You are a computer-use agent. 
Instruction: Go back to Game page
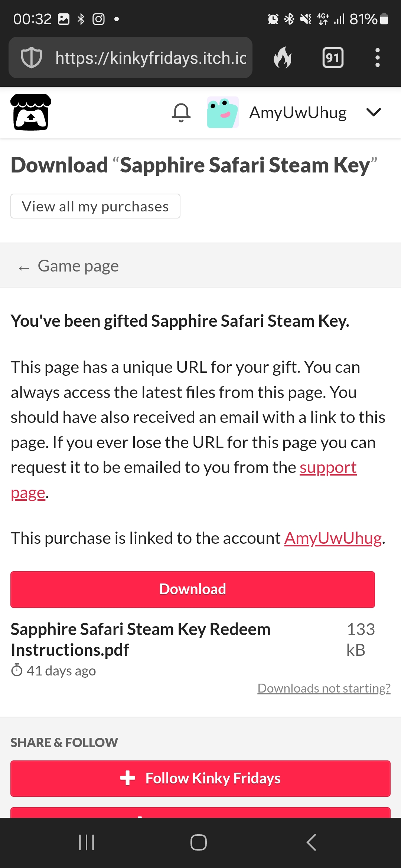click(x=69, y=266)
